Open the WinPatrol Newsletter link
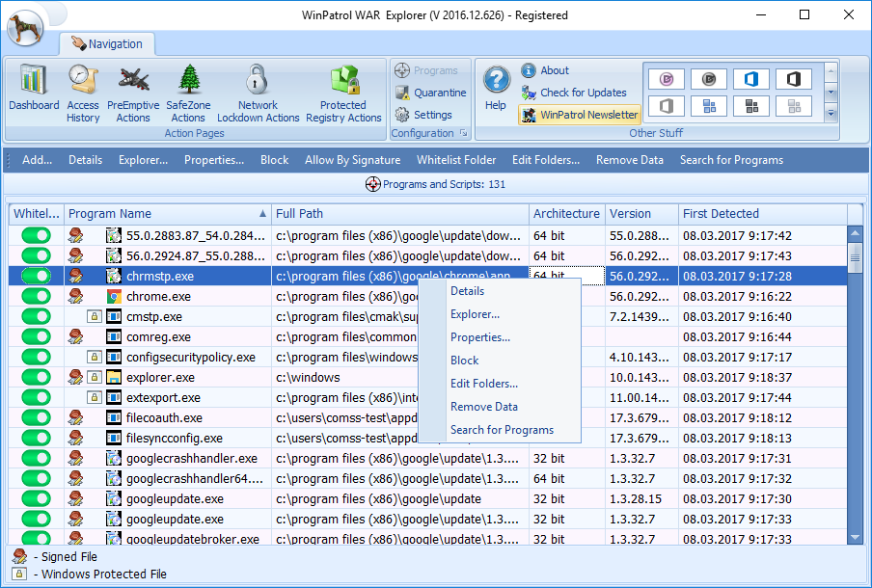 pyautogui.click(x=579, y=115)
